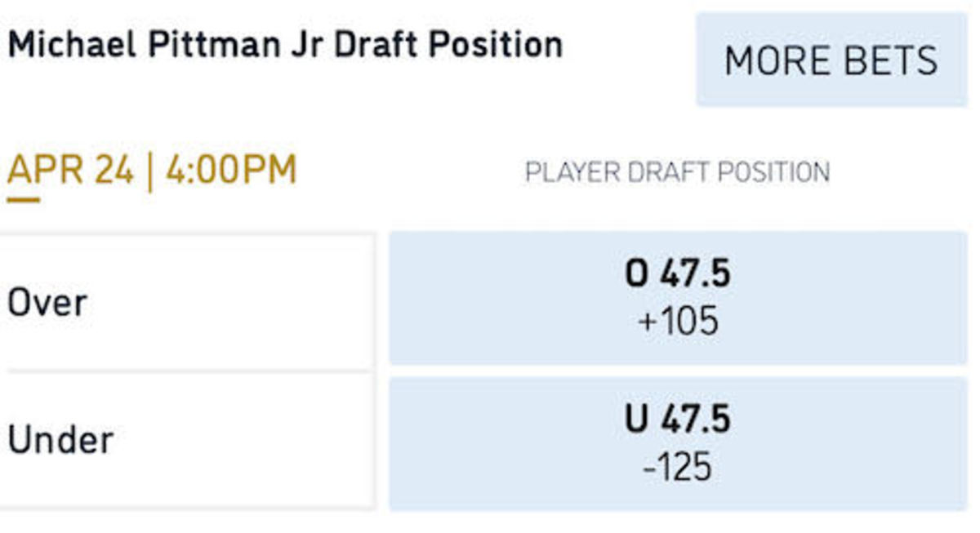980x533 pixels.
Task: Click the bold O 47.5 line text
Action: tap(678, 274)
